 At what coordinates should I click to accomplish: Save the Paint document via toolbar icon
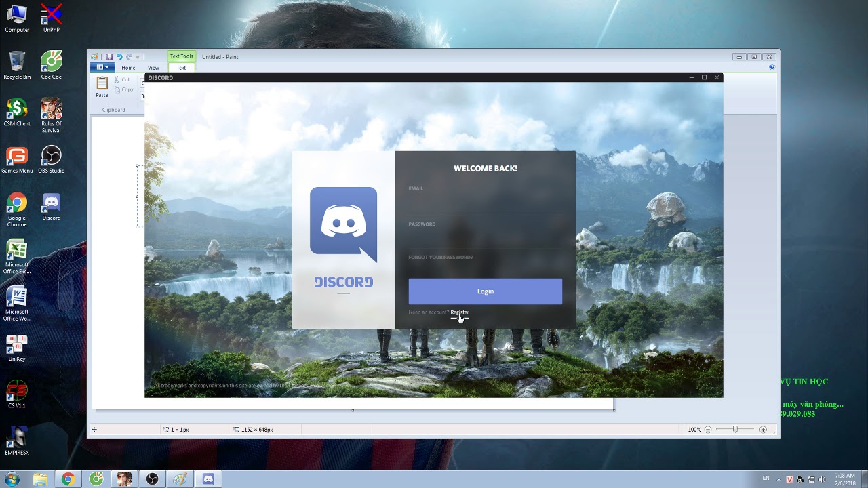click(109, 57)
